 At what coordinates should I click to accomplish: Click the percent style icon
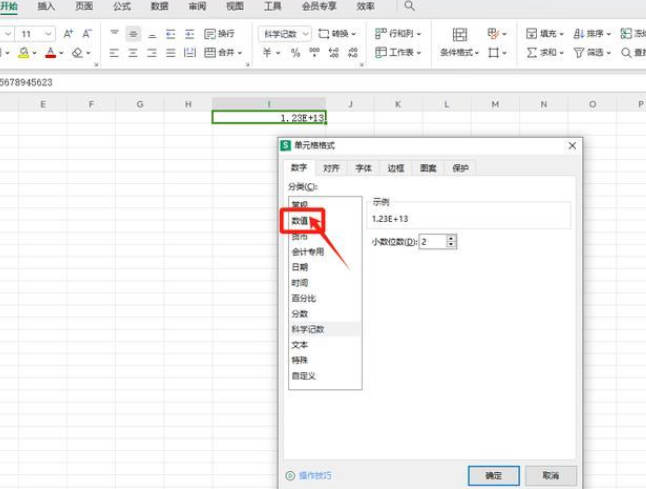tap(295, 52)
